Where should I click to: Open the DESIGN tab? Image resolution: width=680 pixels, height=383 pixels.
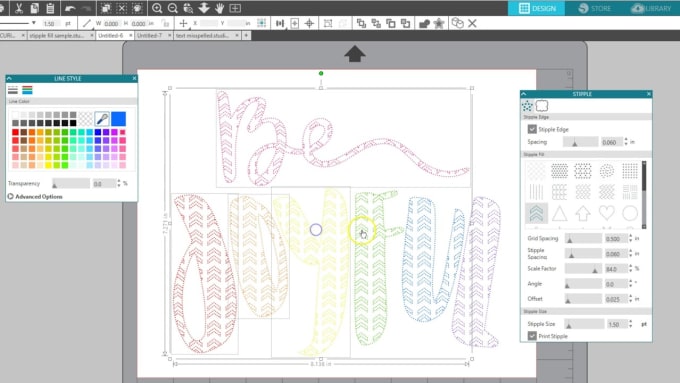click(536, 8)
